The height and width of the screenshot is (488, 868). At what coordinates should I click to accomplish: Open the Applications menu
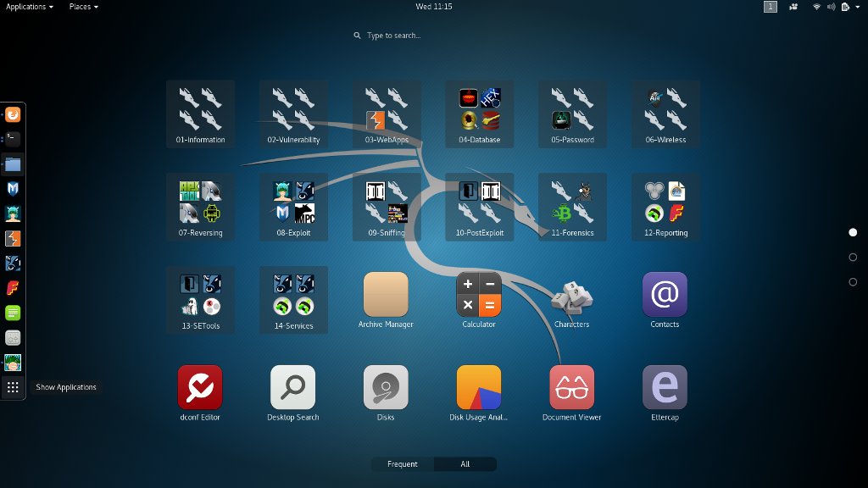28,7
